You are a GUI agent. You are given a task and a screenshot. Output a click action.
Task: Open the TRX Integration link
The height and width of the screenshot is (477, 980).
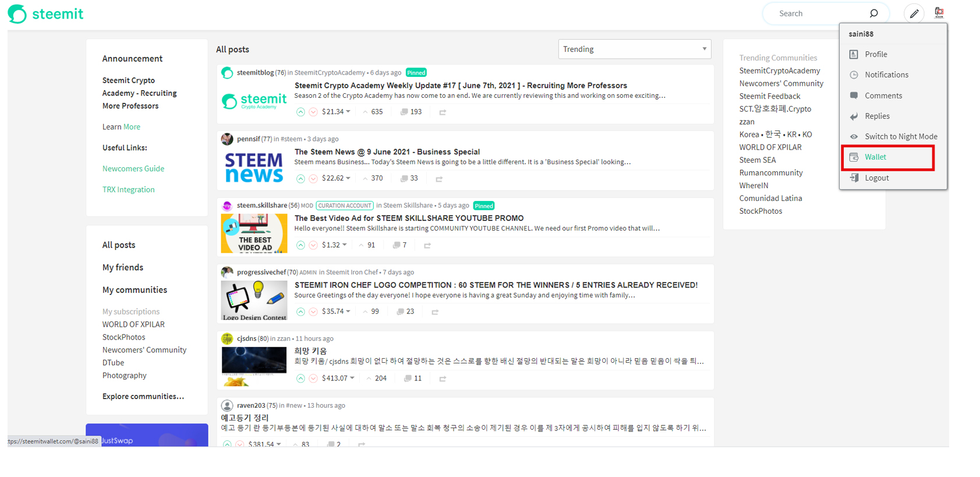[x=129, y=190]
